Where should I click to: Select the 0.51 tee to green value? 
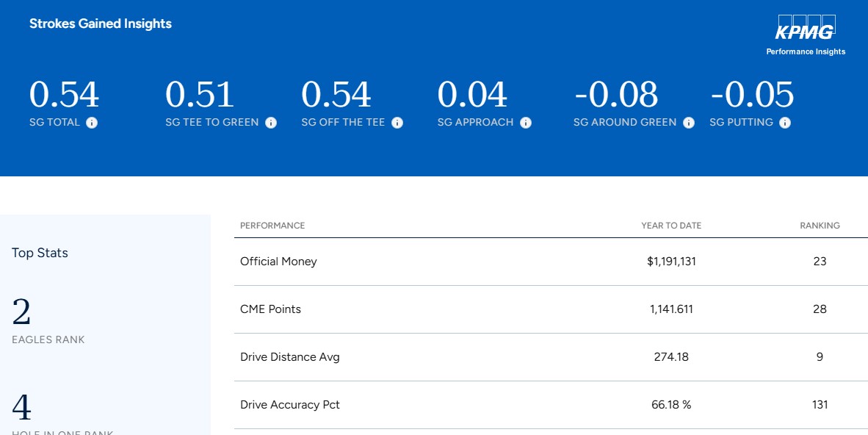pos(199,94)
